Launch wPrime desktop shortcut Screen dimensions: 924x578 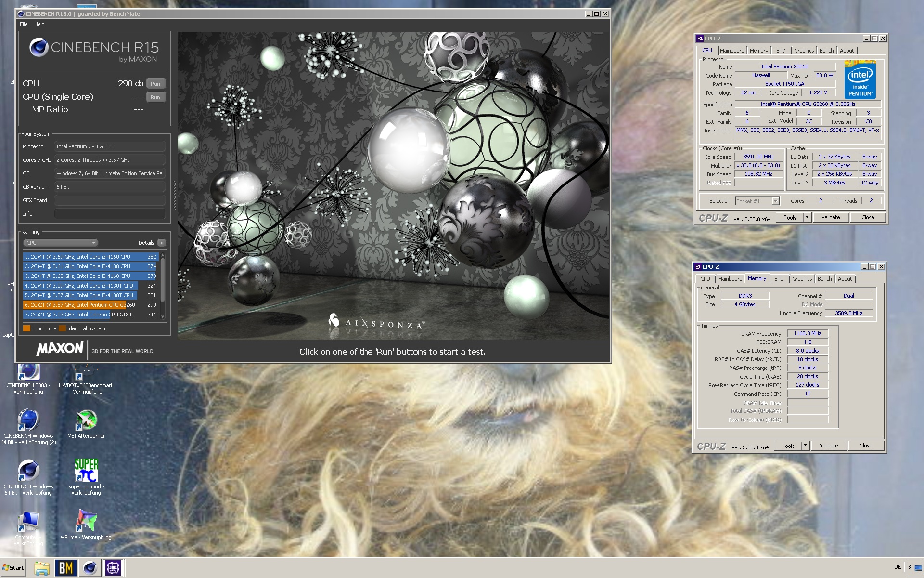coord(86,525)
